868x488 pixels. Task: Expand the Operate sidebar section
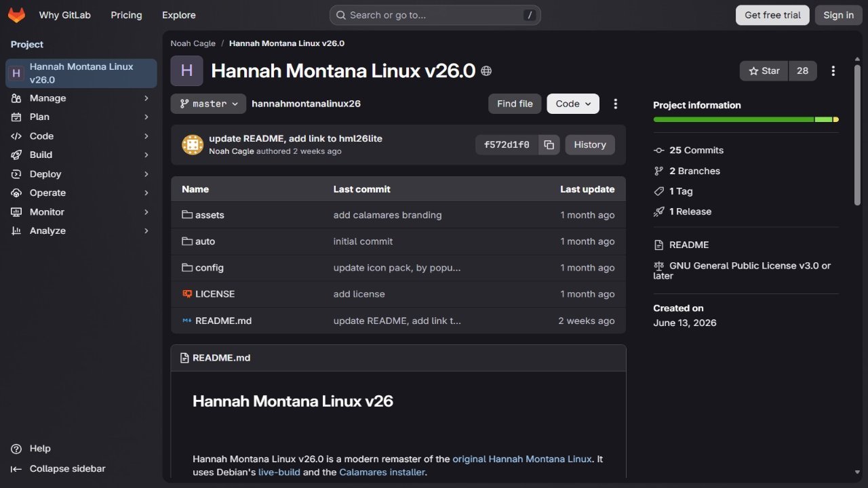(81, 193)
